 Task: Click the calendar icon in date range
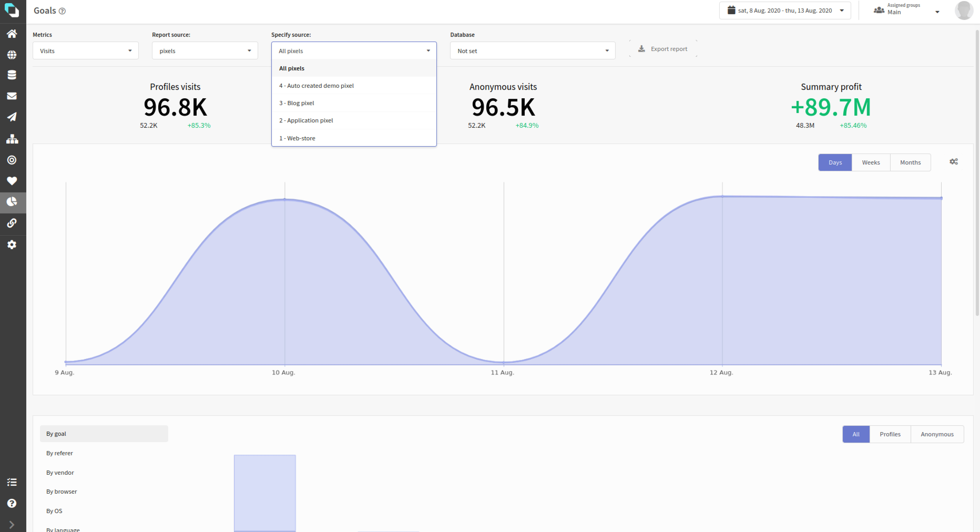pos(731,10)
